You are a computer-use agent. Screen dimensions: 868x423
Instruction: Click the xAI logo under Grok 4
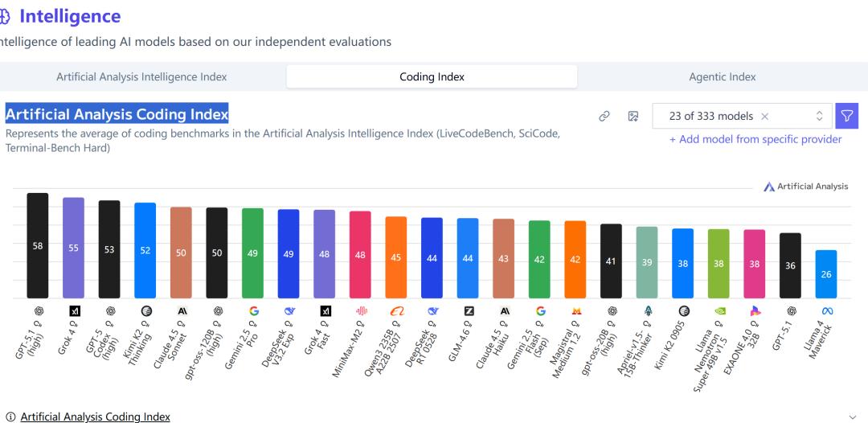(74, 310)
